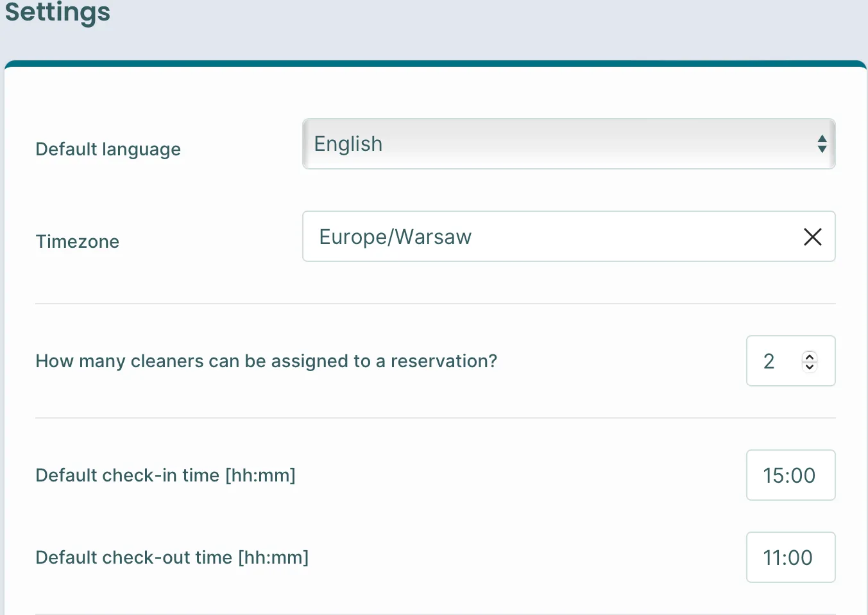Screen dimensions: 868x615
Task: Click the "Default check-in time [hh:mm]" label
Action: tap(166, 475)
